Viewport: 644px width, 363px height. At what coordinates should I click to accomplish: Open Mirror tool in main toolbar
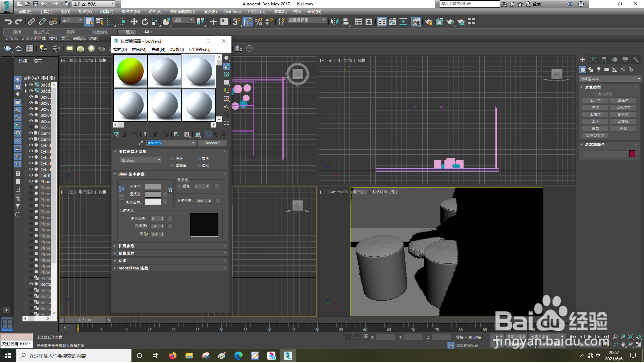coord(334,22)
